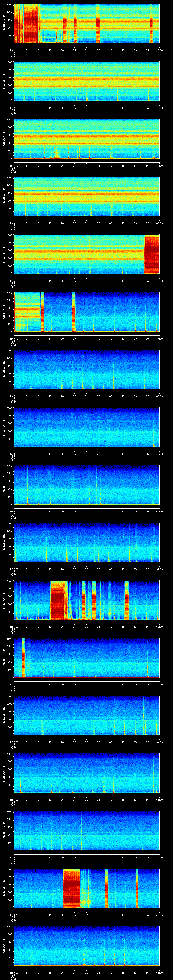
Task: Click "Frequency (Hz)" axis title of 1:54:00 plot
Action: coord(4,773)
